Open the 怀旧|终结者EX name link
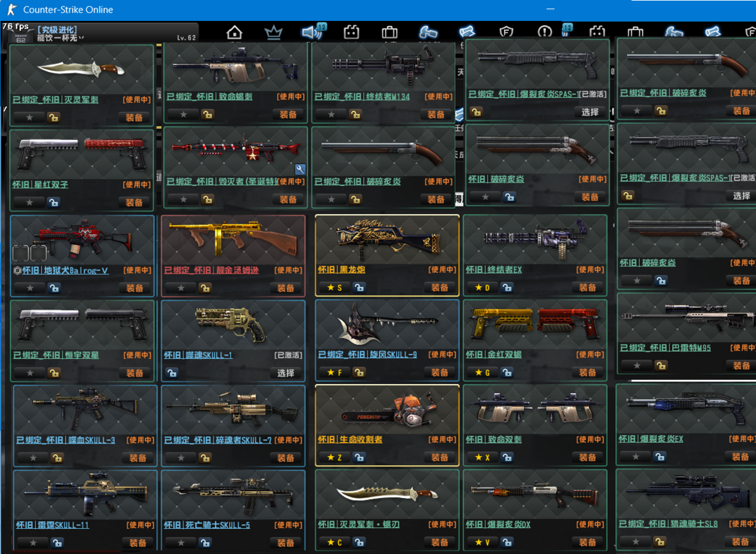The height and width of the screenshot is (554, 756). [493, 270]
